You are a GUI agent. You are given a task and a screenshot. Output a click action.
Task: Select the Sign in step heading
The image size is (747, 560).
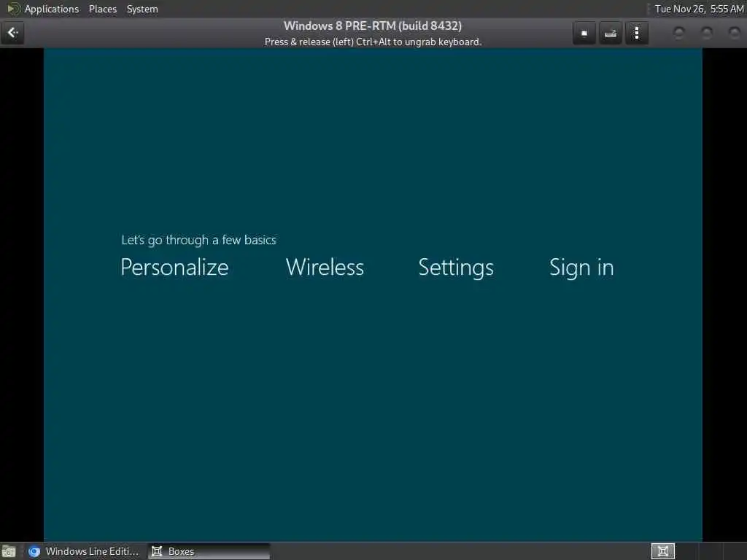tap(581, 268)
